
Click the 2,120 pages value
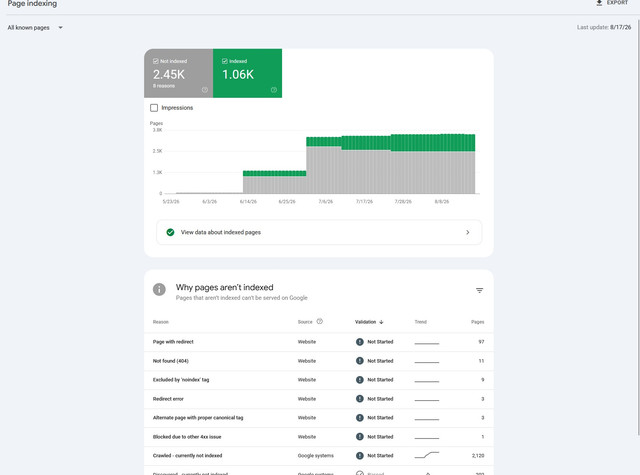tap(478, 456)
